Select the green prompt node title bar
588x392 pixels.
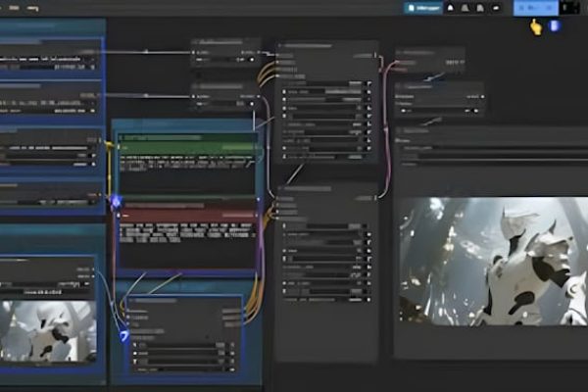tap(187, 138)
